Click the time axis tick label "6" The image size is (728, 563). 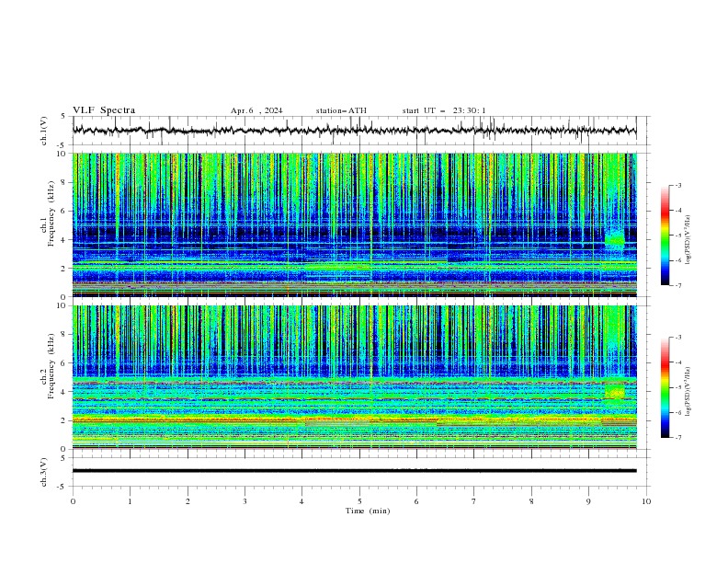click(x=416, y=501)
